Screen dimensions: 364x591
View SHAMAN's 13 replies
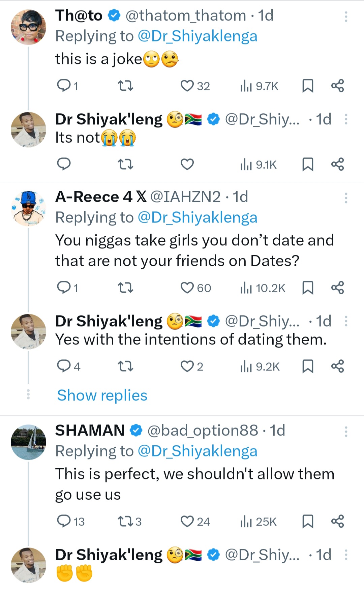click(x=64, y=521)
